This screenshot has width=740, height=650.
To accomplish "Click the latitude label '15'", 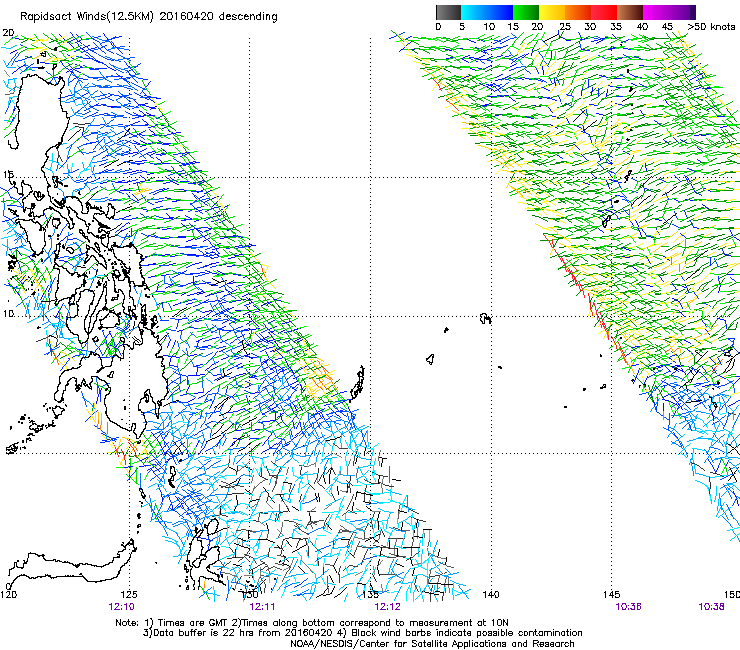I will point(8,175).
